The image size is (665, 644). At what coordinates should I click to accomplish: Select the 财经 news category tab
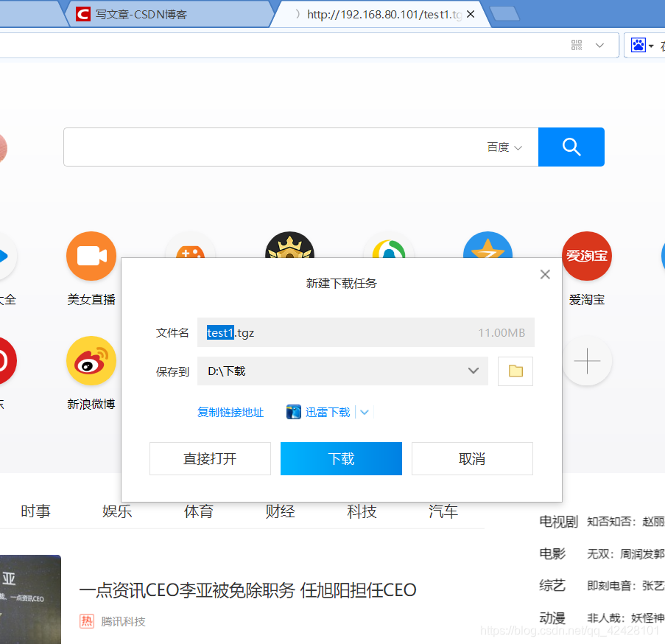coord(280,511)
